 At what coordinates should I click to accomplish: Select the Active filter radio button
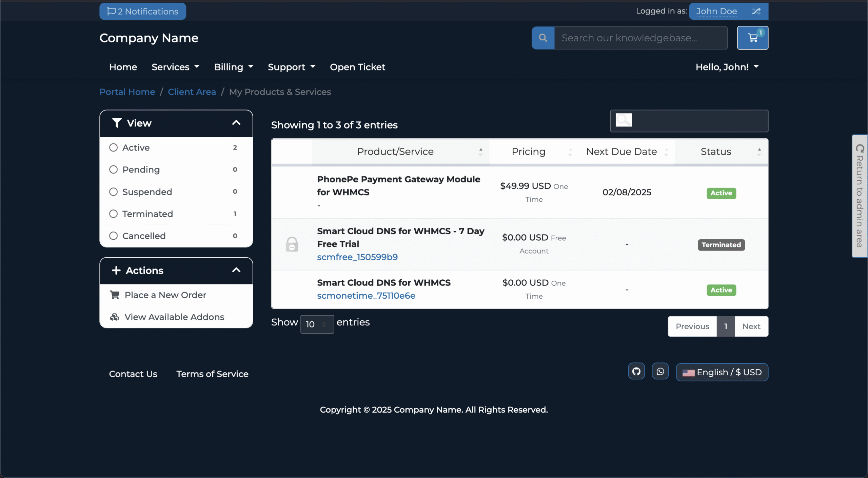(113, 147)
